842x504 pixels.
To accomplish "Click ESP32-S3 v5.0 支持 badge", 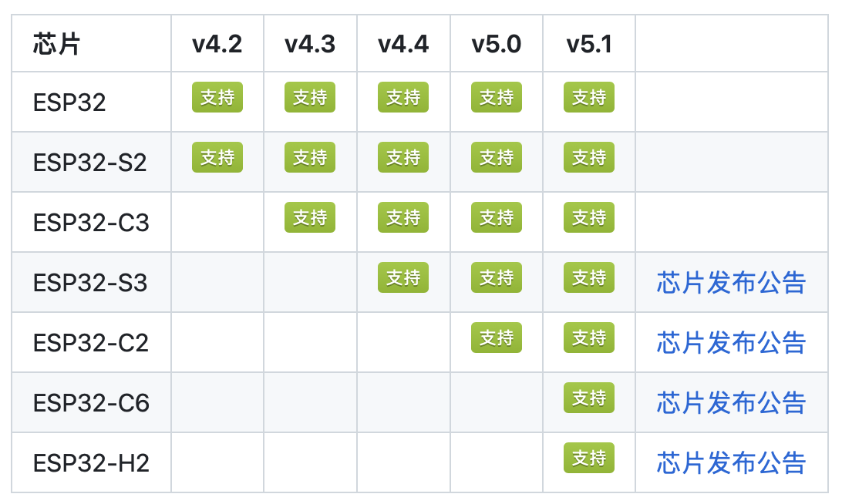I will (497, 277).
